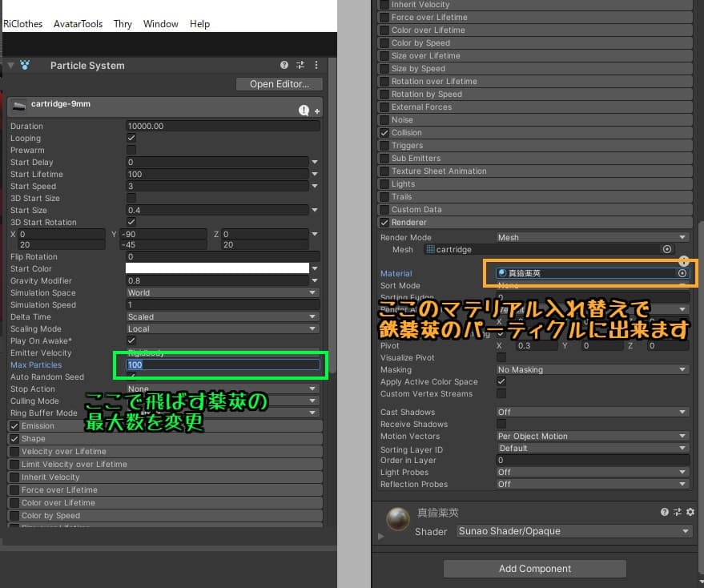
Task: Enable the Receive Shadows checkbox
Action: point(501,424)
